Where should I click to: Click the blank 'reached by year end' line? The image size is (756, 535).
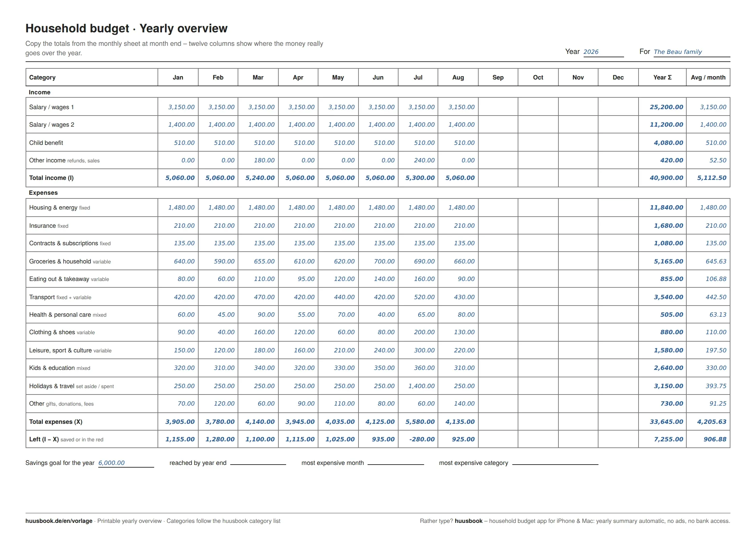258,463
